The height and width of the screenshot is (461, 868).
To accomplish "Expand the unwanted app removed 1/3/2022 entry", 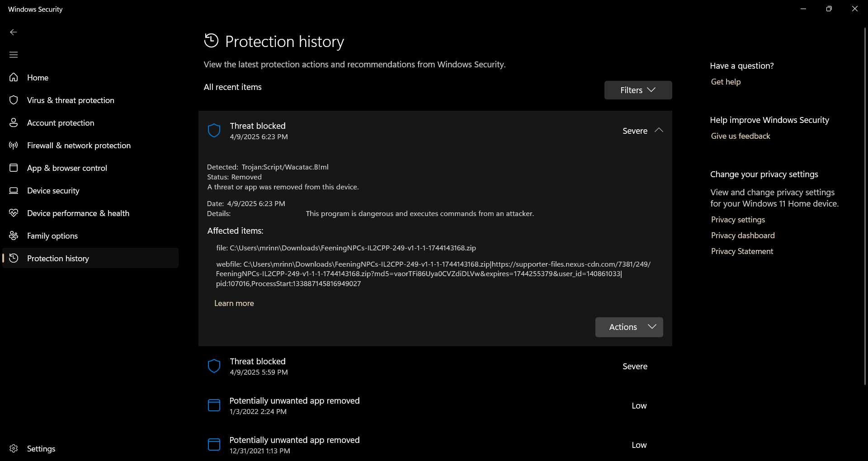I will tap(435, 405).
